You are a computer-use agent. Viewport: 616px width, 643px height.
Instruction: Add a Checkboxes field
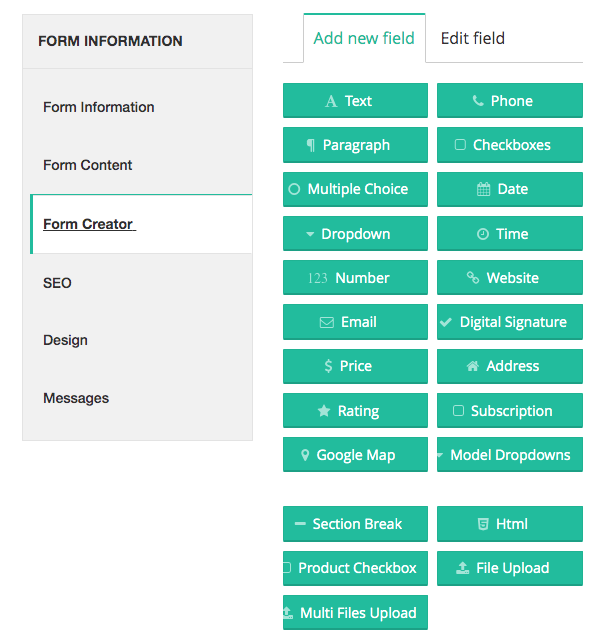pyautogui.click(x=510, y=145)
